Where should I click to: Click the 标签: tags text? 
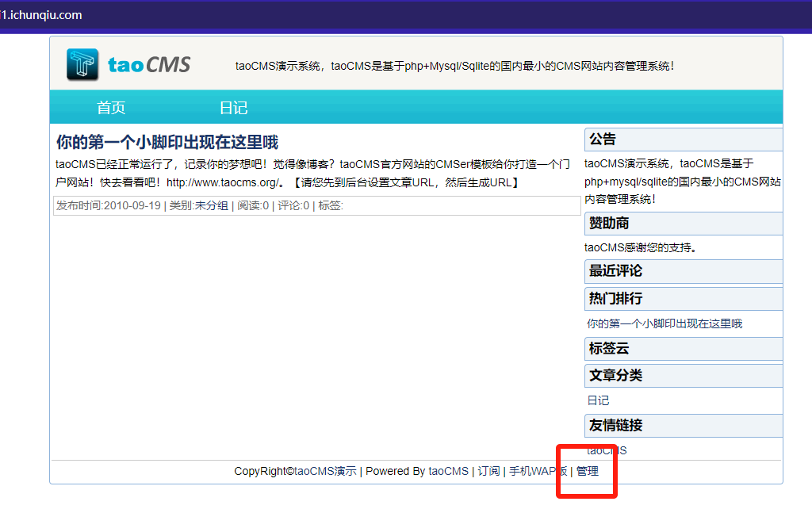[331, 205]
